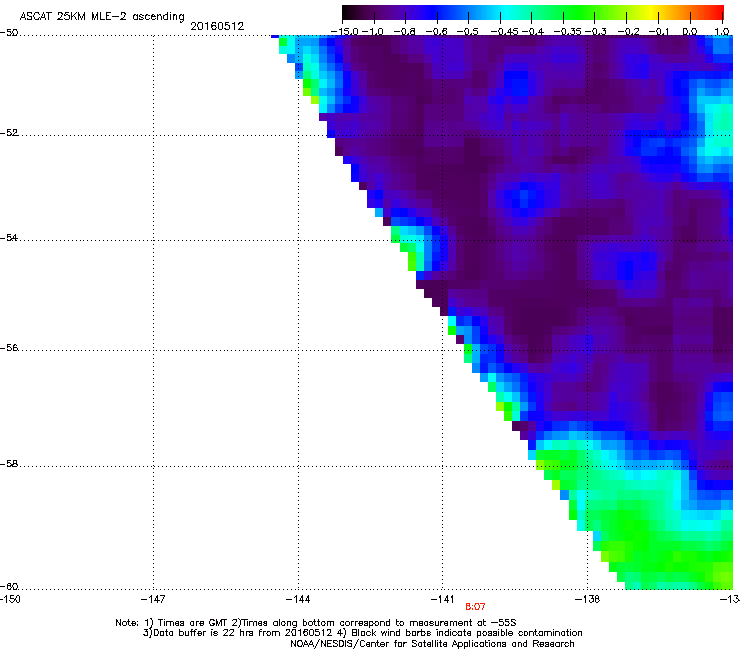The image size is (740, 650).
Task: Click the -150 longitude axis label
Action: [x=10, y=599]
